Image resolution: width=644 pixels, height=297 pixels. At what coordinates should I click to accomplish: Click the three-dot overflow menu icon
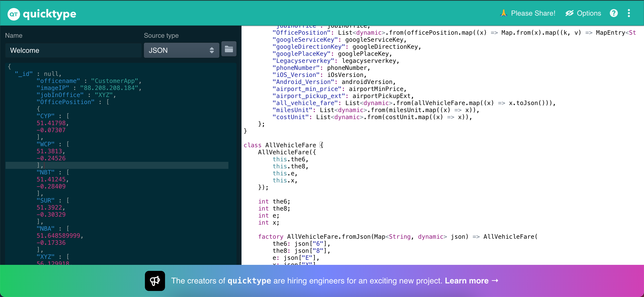click(x=629, y=13)
